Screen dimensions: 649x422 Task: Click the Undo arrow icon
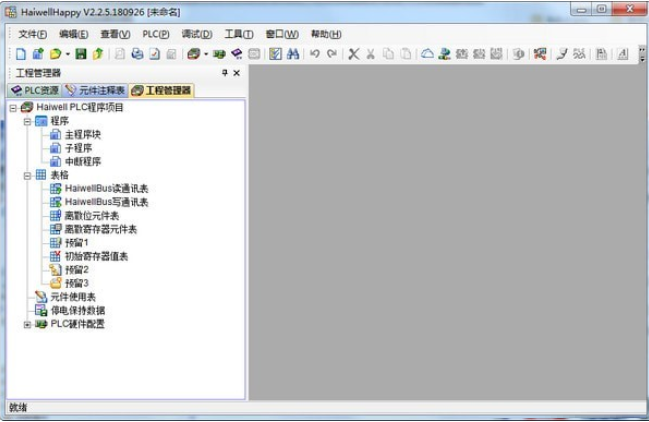click(315, 54)
